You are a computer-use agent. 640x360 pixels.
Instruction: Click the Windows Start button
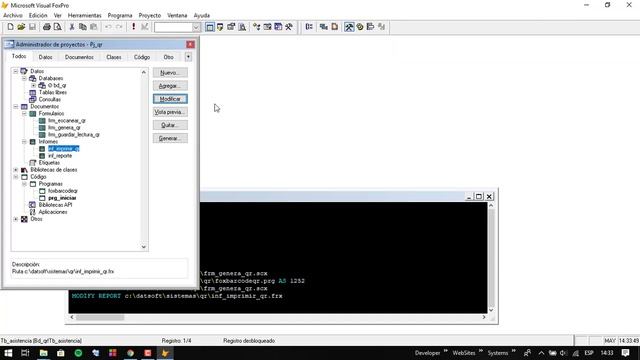pyautogui.click(x=8, y=353)
